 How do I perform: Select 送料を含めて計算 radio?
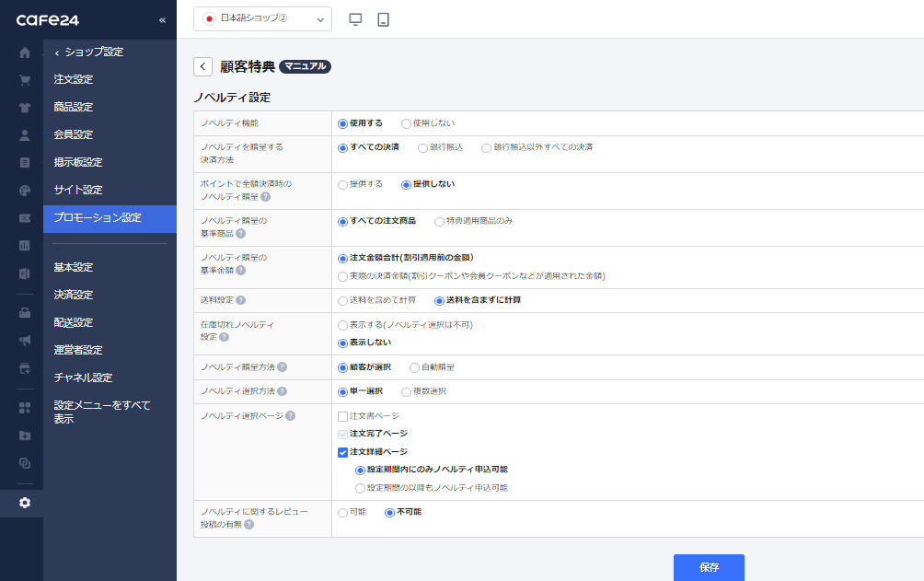[342, 301]
